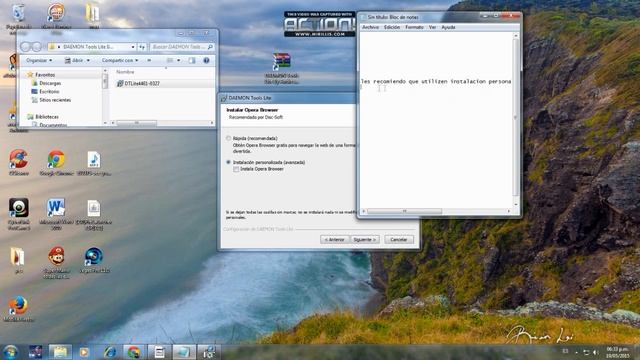Open the clock in the system tray
640x360 pixels.
pos(618,352)
